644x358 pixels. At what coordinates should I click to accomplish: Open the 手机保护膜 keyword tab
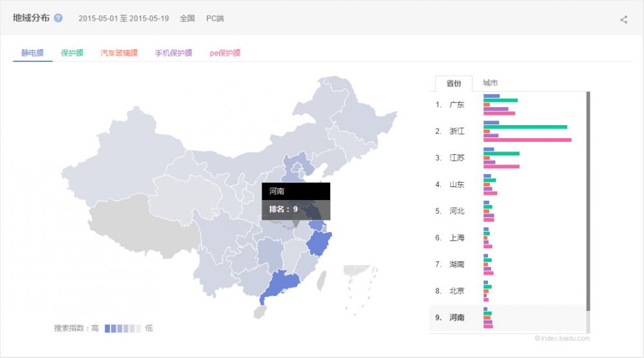click(173, 53)
